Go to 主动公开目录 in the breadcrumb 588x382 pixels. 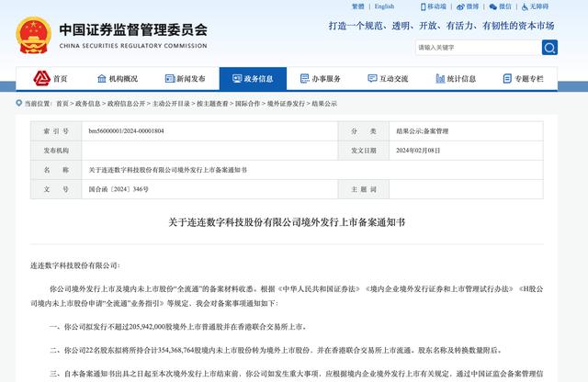click(171, 104)
